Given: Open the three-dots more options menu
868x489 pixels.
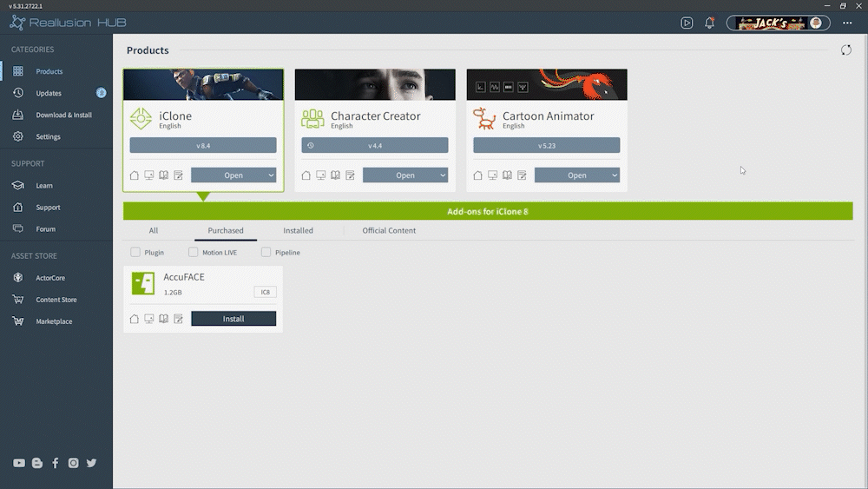Looking at the screenshot, I should tap(847, 23).
